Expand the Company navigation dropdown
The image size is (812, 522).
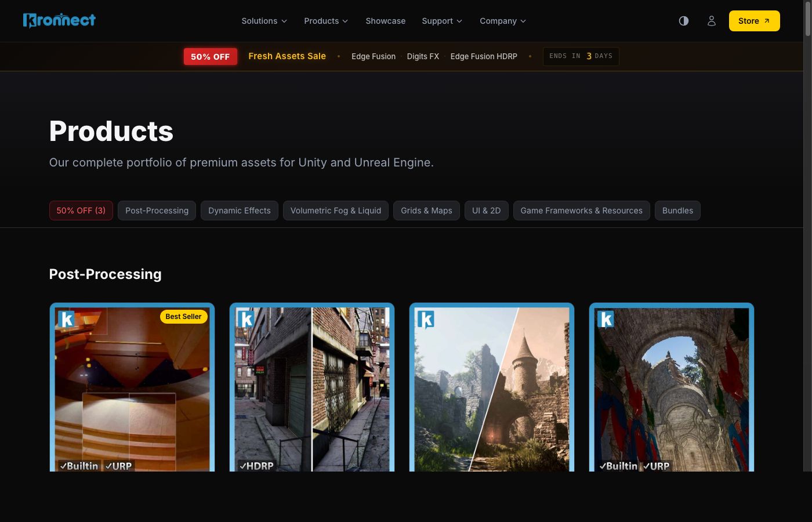(502, 21)
